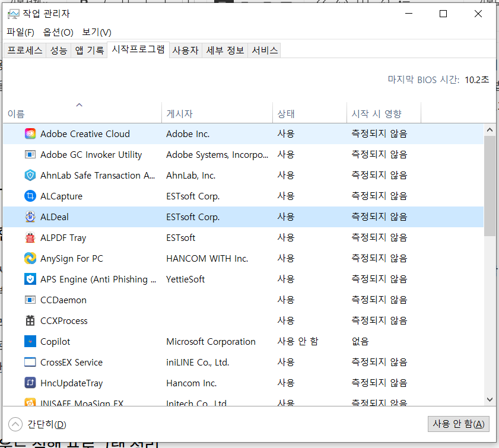Click the Copilot icon

tap(30, 341)
